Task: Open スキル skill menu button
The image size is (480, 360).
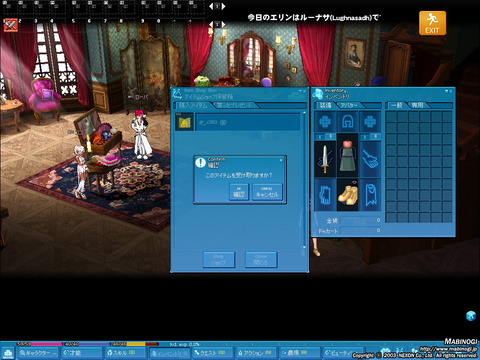Action: point(125,353)
